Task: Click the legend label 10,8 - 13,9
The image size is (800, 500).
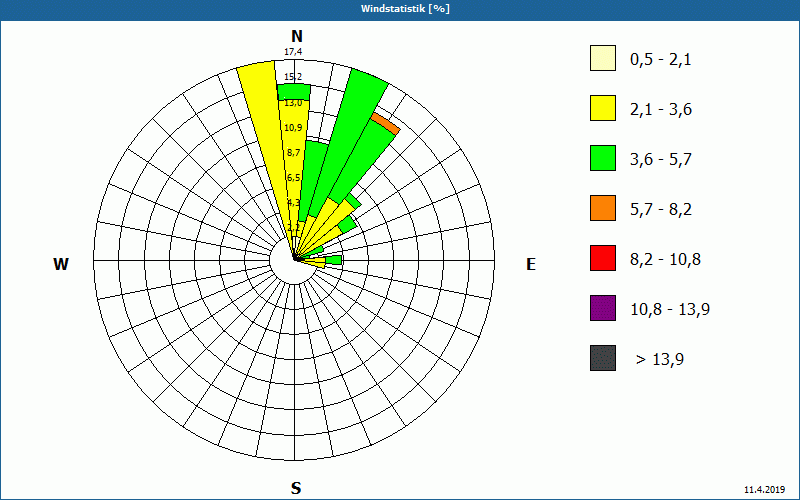Action: (670, 310)
